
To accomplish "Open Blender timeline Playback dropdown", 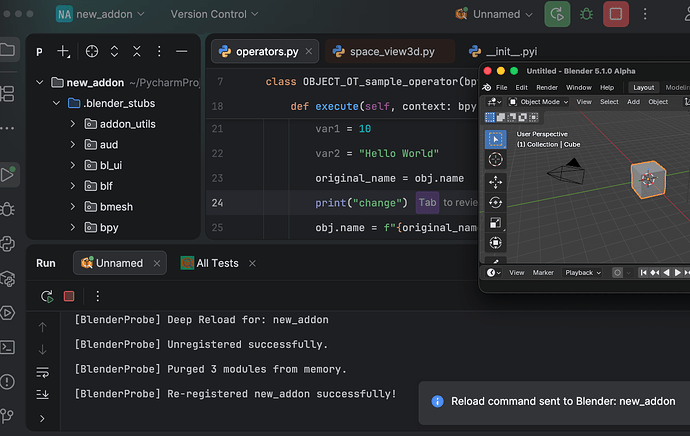I will pos(583,273).
